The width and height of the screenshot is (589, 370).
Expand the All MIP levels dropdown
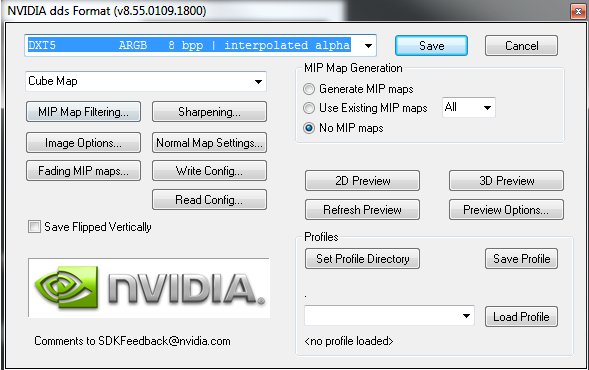[468, 108]
